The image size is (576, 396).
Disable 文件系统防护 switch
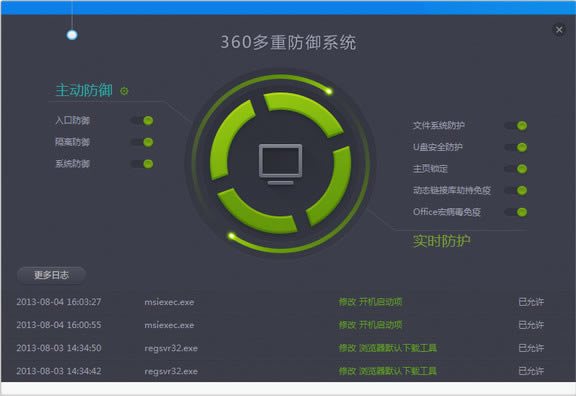pos(516,126)
